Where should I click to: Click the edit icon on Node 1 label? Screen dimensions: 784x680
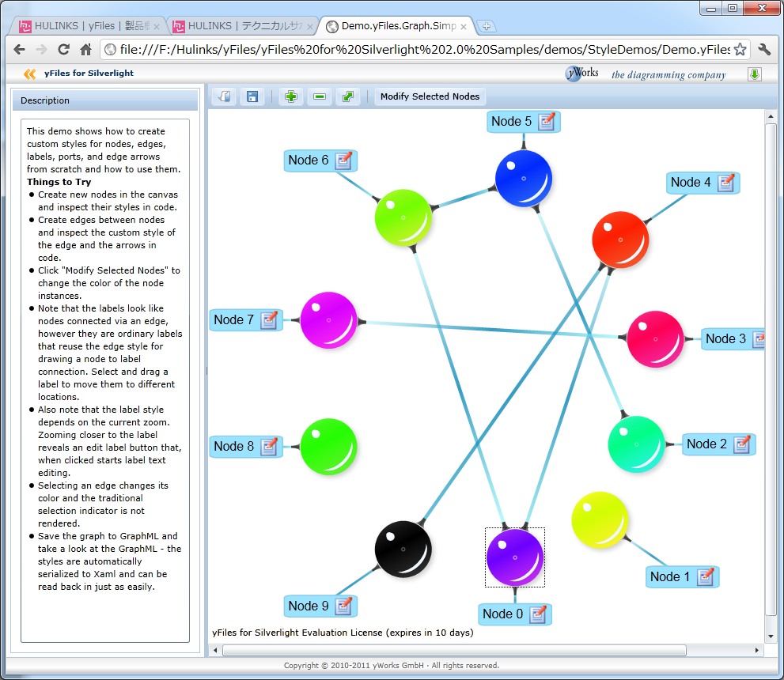coord(706,576)
